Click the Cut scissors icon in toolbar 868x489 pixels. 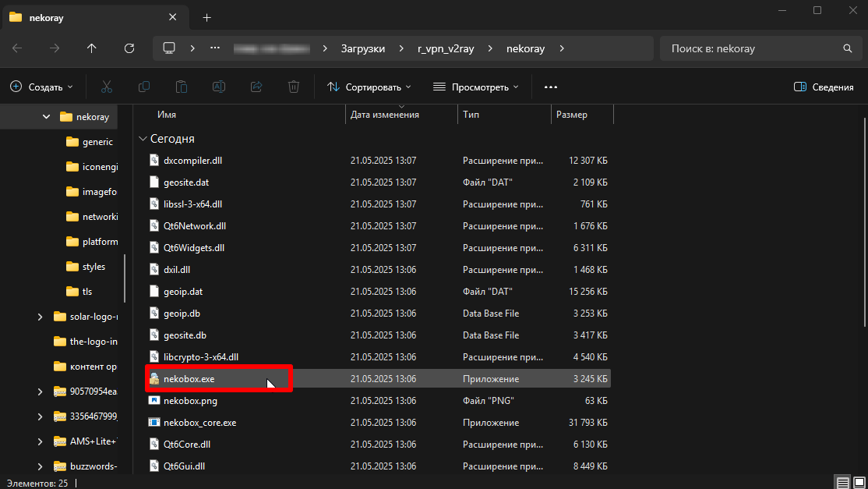point(108,87)
